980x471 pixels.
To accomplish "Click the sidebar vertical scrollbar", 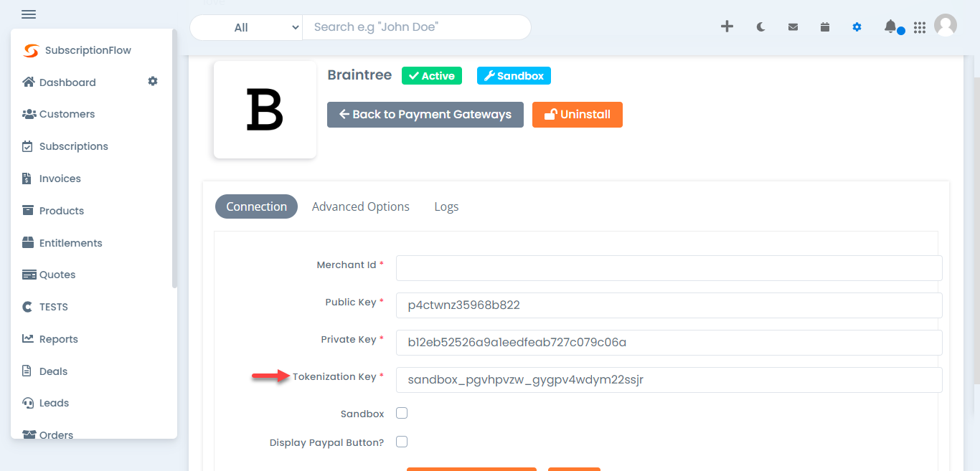I will pos(175,159).
